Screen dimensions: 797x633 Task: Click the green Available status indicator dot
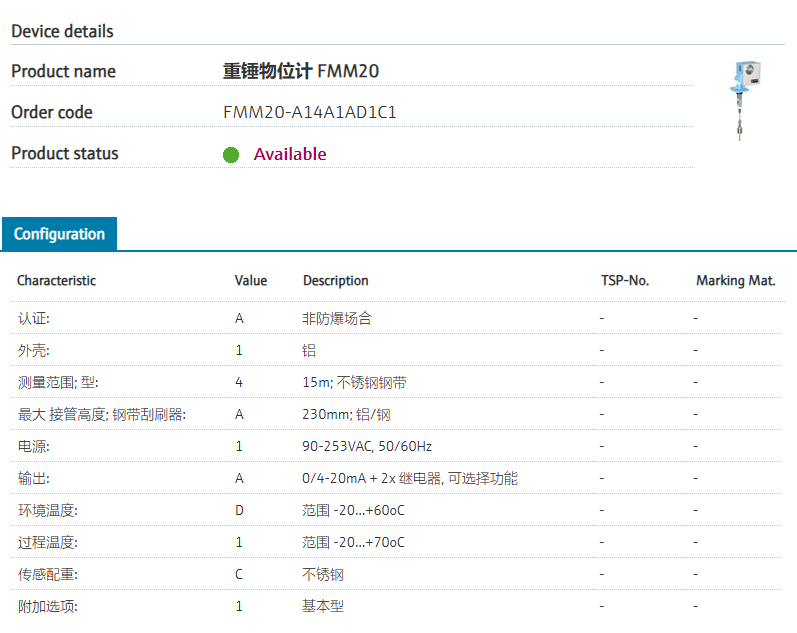[x=231, y=155]
